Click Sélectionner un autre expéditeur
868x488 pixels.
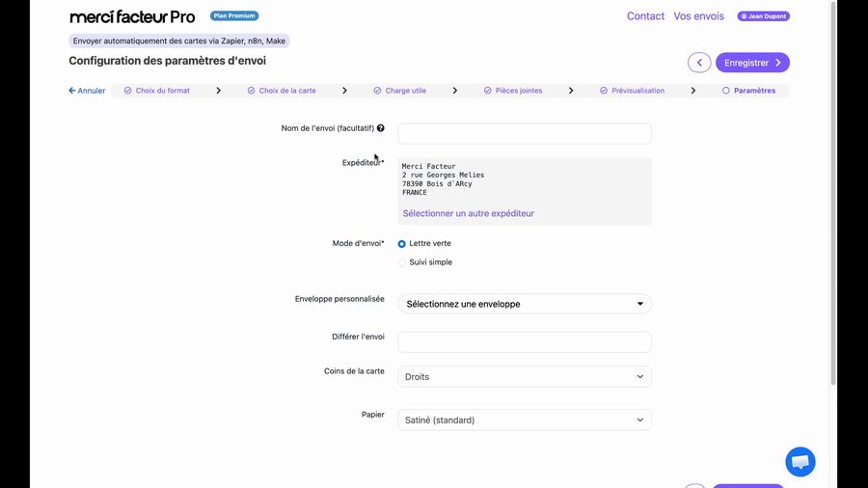tap(469, 213)
